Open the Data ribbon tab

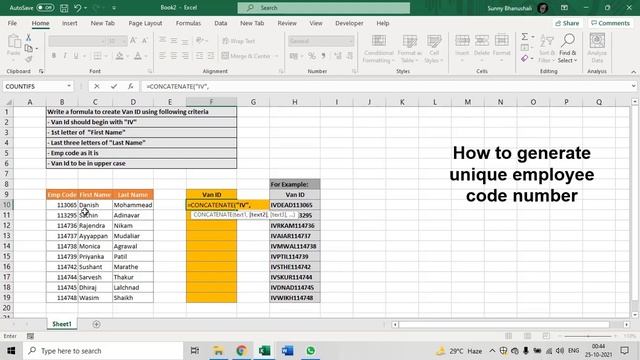click(x=221, y=23)
